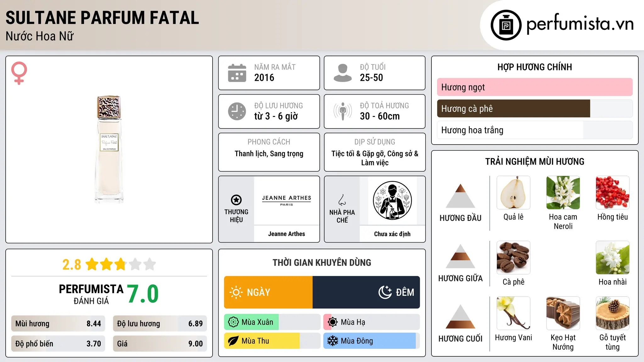
Task: Click the PERFUMISTA ĐÁNH GIÁ label
Action: click(x=91, y=294)
